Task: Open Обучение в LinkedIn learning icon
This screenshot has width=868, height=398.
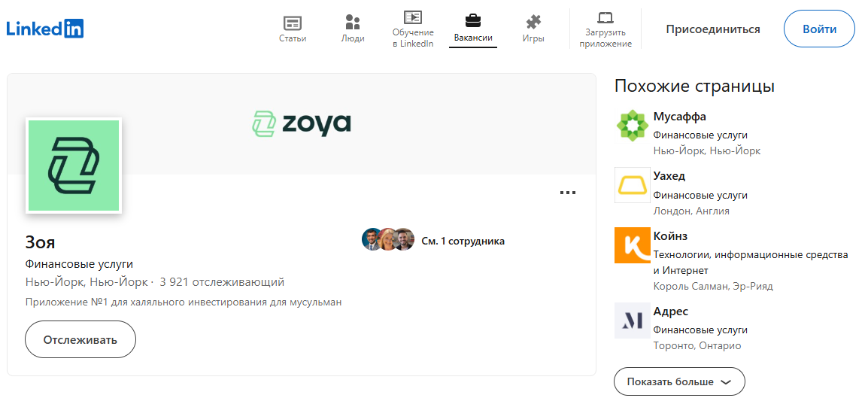Action: pyautogui.click(x=413, y=17)
